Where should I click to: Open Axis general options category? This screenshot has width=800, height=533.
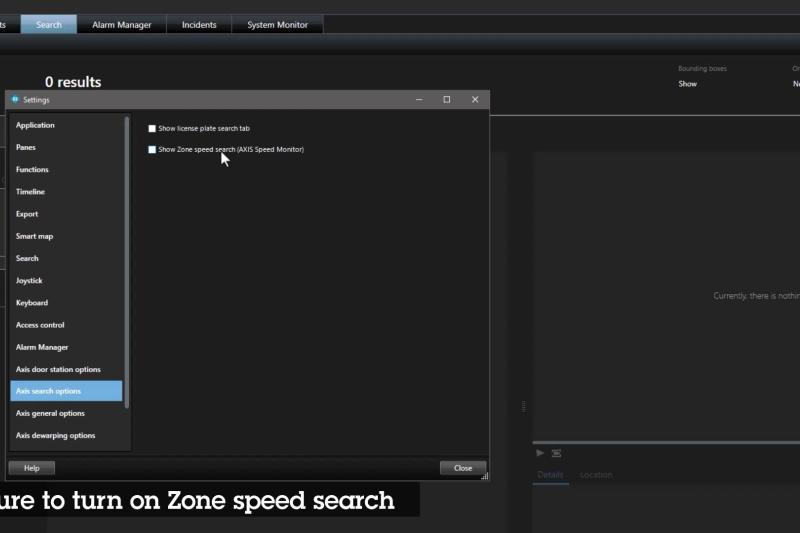(66, 414)
